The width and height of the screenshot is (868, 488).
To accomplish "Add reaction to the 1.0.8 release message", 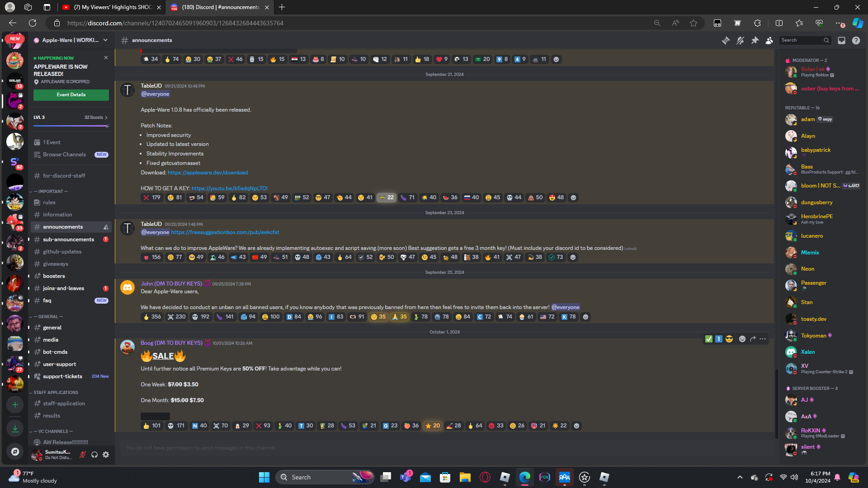I will (573, 197).
